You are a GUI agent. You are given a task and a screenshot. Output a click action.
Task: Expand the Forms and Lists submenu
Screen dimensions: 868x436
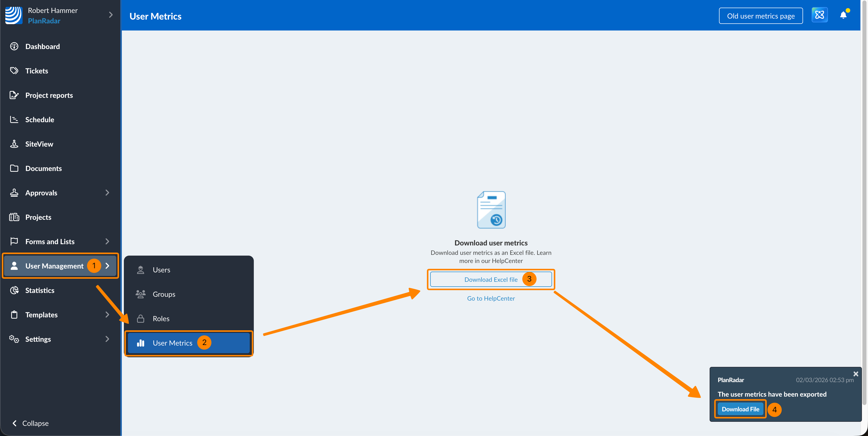coord(107,241)
